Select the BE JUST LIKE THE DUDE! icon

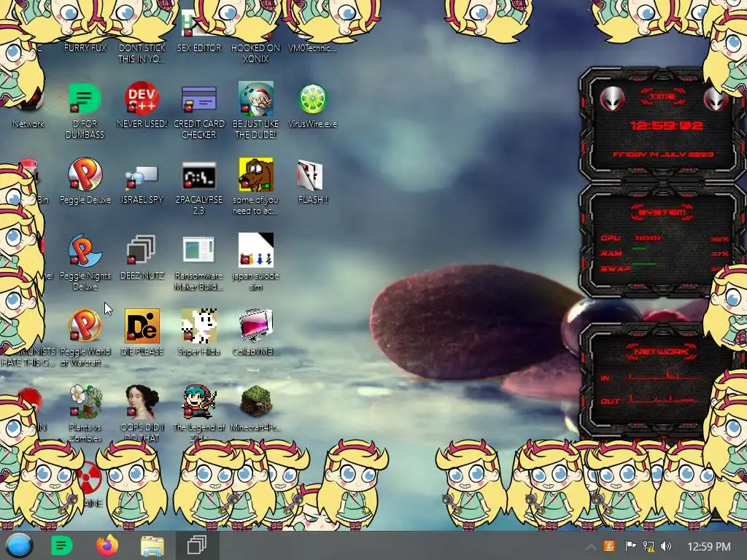coord(256,99)
